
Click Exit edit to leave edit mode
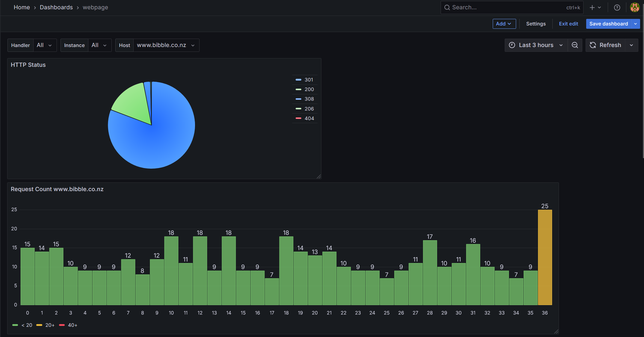click(x=568, y=24)
